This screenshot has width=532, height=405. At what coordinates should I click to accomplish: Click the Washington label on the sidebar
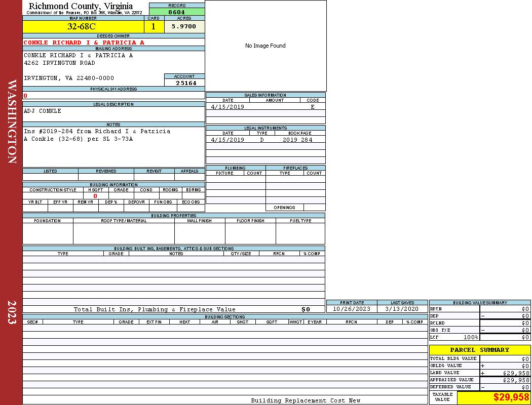[x=12, y=121]
